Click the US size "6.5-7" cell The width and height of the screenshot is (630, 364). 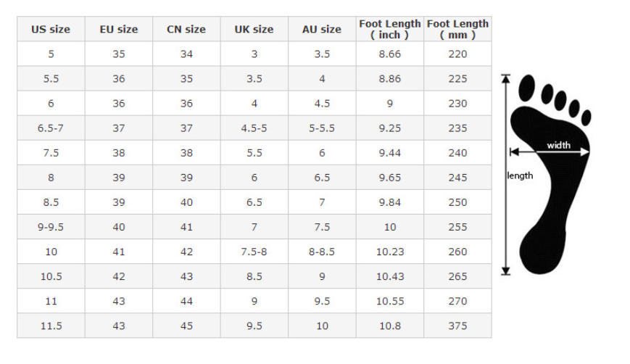tap(51, 128)
